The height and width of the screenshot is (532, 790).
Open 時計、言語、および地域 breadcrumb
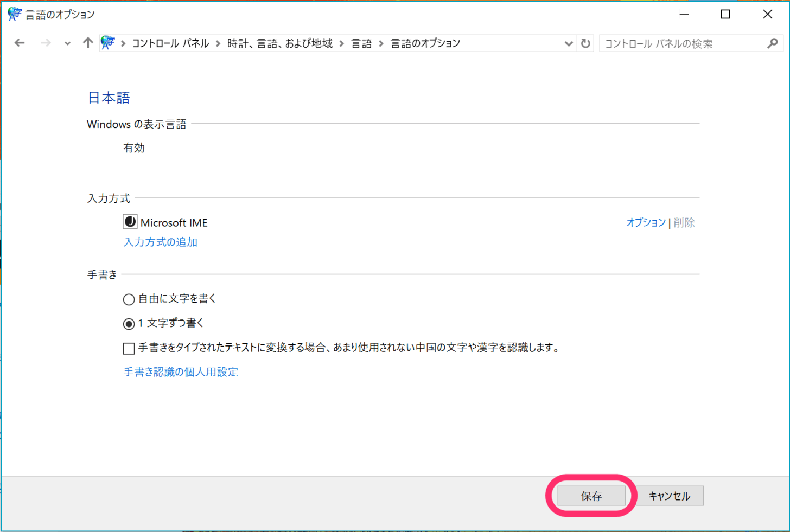[280, 43]
